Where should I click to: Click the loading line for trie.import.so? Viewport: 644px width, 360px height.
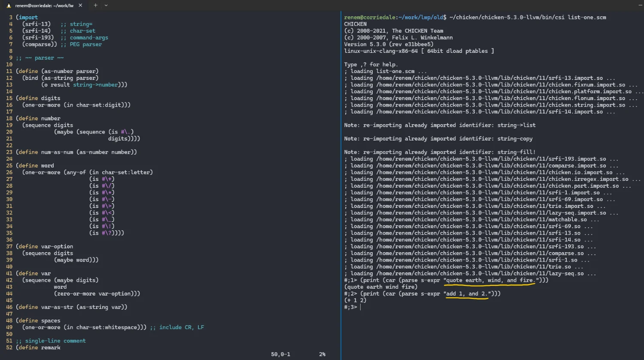click(x=475, y=206)
